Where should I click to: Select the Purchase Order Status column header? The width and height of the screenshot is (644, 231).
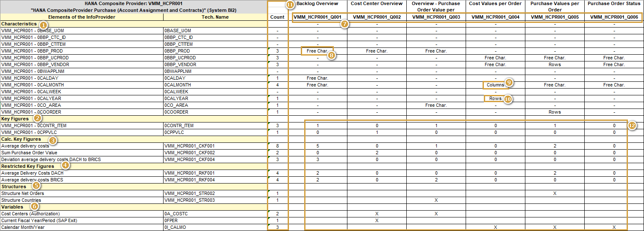[x=614, y=4]
